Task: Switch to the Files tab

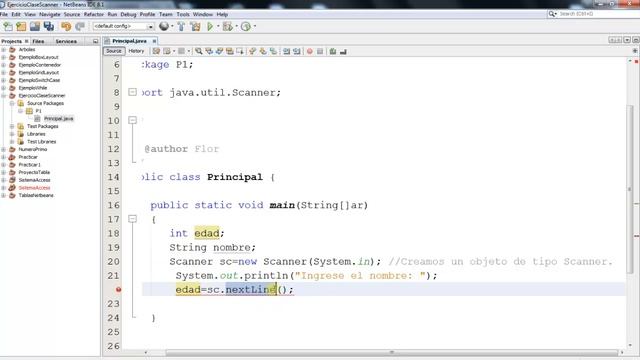Action: tap(38, 41)
